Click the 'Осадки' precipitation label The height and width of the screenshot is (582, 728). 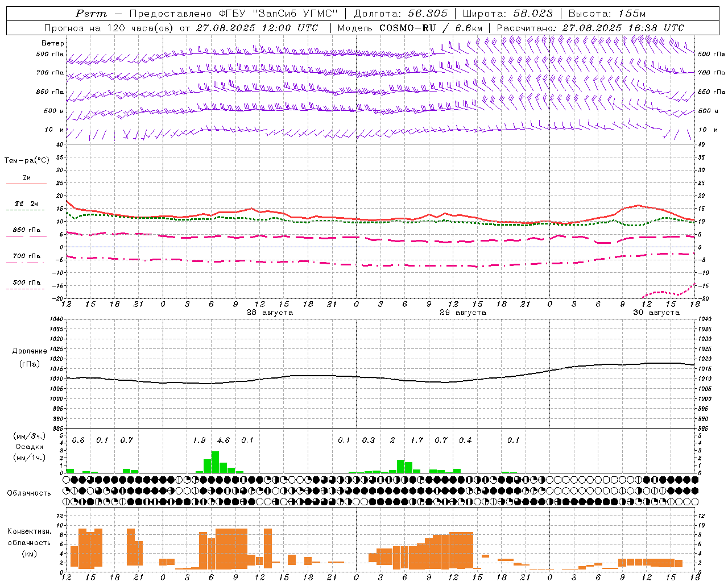pos(30,447)
